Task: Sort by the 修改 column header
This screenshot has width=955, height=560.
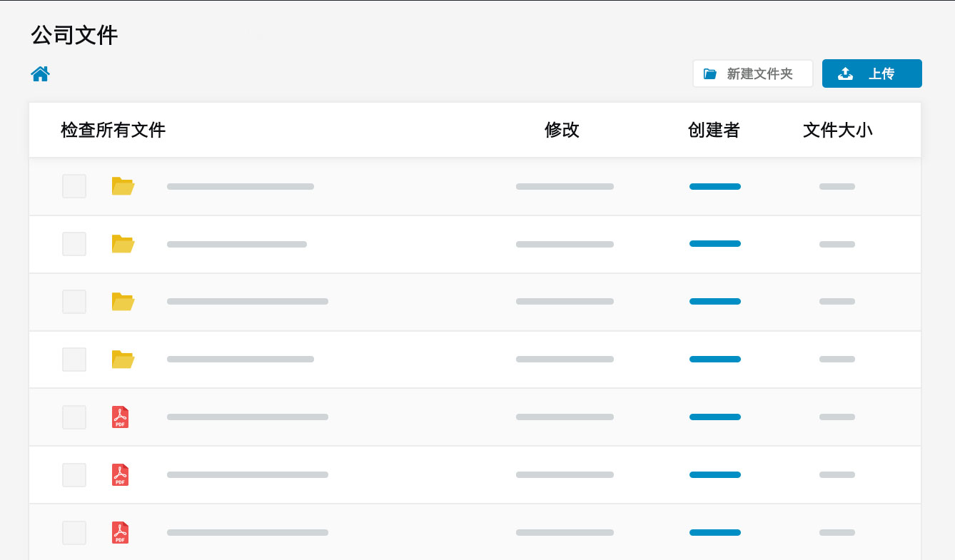Action: pos(562,130)
